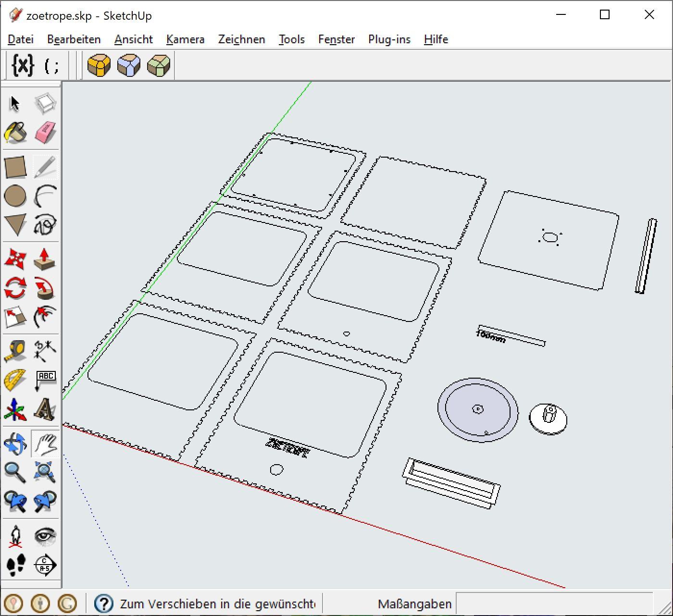Pick the Paint Bucket tool
The image size is (673, 616).
tap(15, 133)
